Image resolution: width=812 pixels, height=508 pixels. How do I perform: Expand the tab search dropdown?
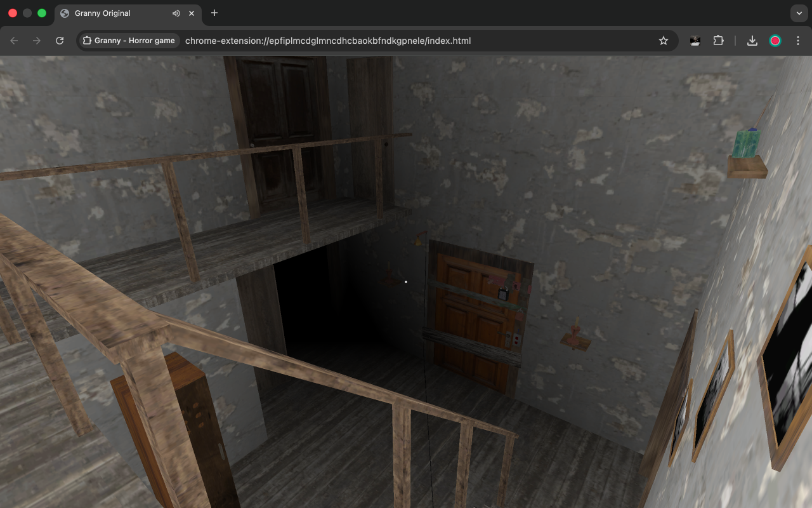click(x=799, y=13)
